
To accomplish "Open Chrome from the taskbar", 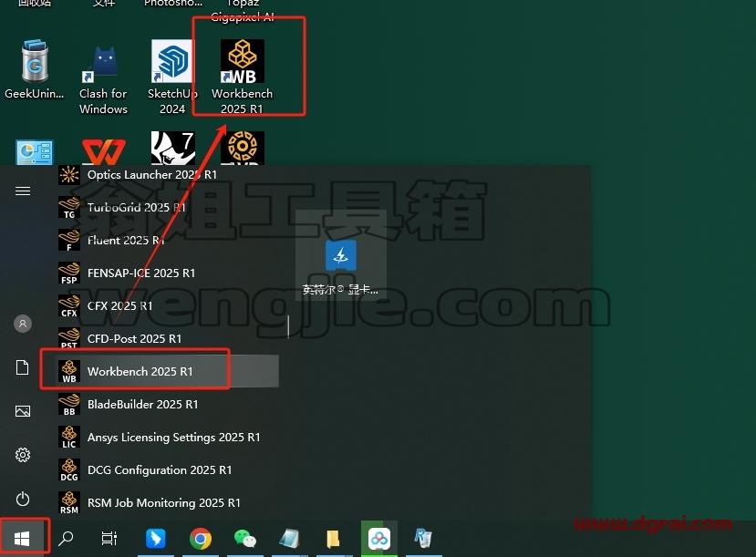I will 201,538.
